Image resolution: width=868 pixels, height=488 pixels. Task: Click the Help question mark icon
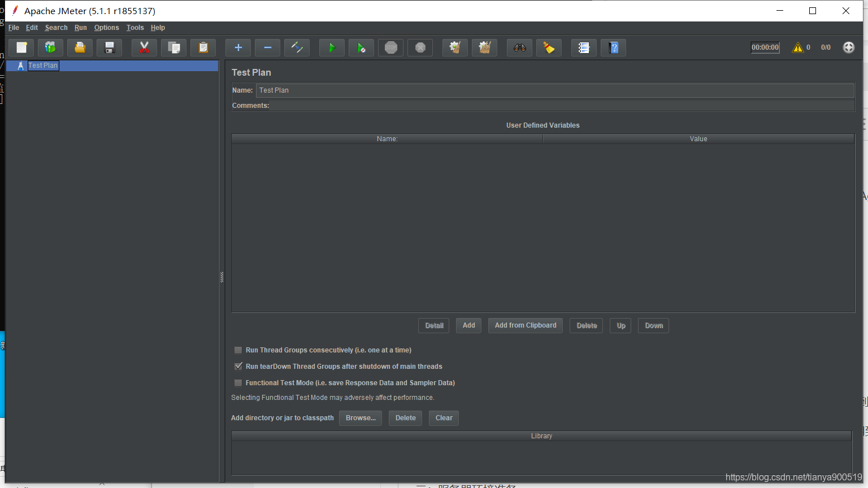[x=614, y=47]
